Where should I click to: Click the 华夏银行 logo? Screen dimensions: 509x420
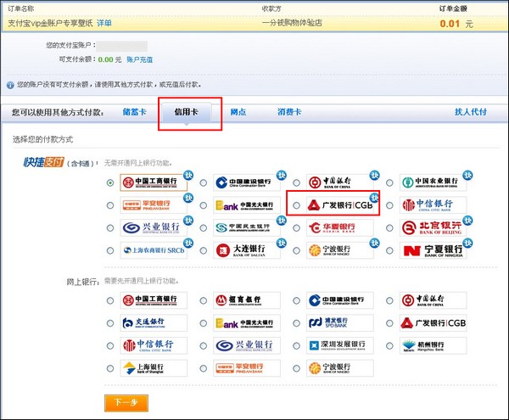[x=340, y=228]
